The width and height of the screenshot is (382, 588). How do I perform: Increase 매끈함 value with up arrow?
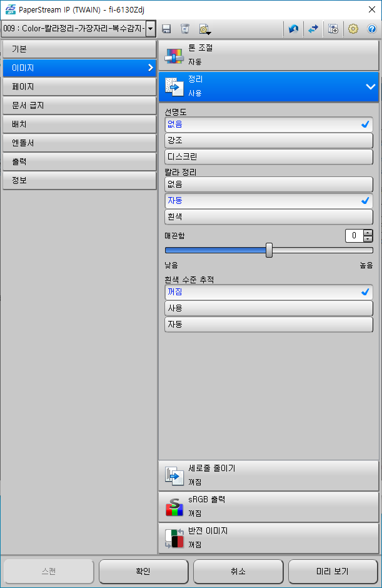click(x=368, y=233)
